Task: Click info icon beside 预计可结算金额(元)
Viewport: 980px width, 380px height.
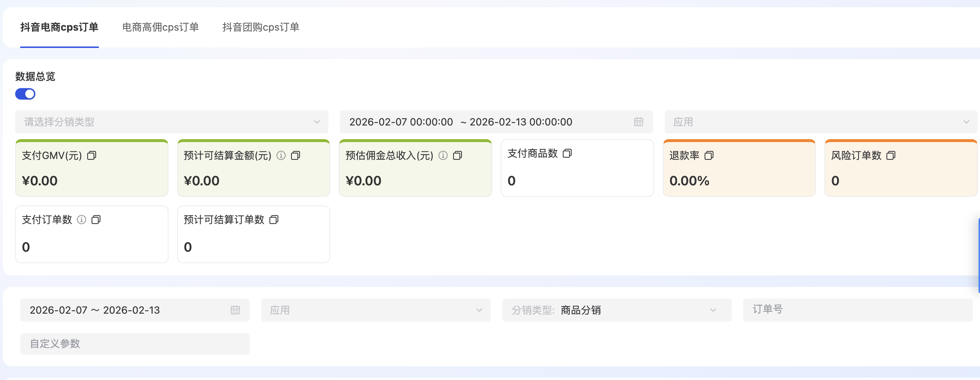Action: [x=281, y=155]
